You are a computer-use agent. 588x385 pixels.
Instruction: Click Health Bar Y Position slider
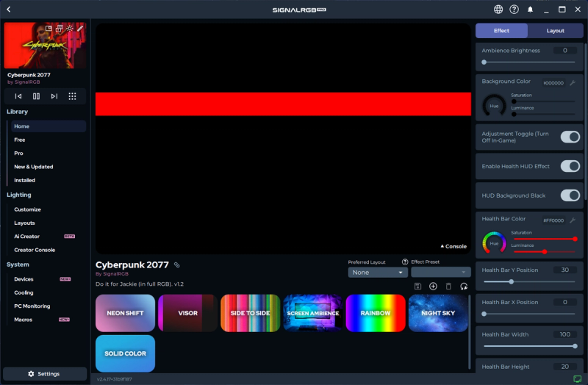click(529, 282)
